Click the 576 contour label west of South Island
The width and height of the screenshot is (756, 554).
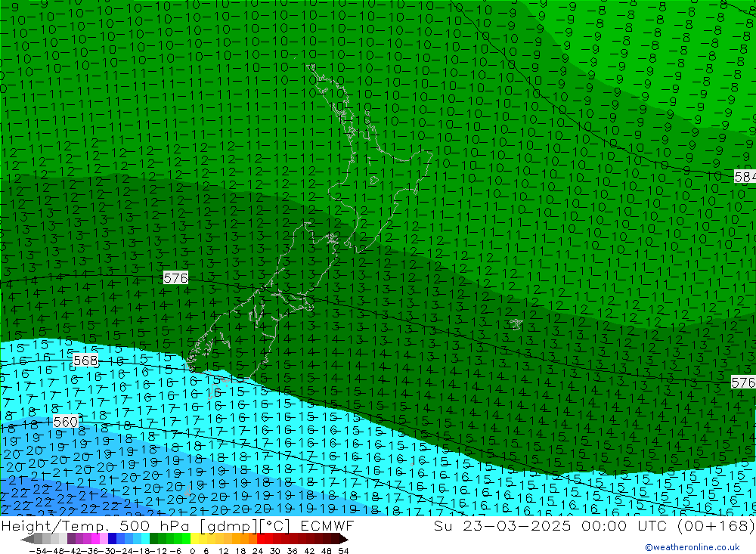coord(175,278)
